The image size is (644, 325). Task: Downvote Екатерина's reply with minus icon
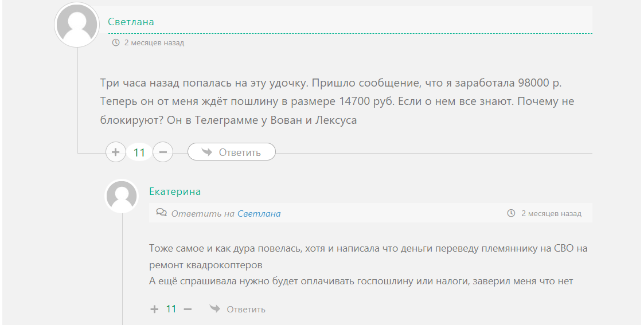(x=188, y=309)
